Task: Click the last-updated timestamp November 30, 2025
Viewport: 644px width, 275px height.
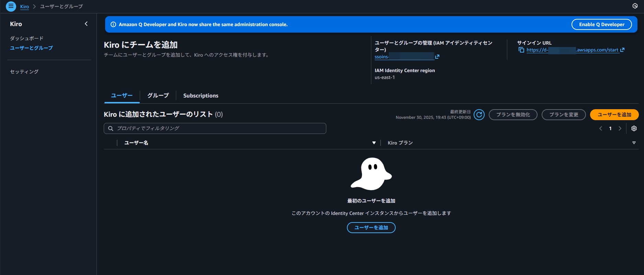Action: click(x=433, y=117)
